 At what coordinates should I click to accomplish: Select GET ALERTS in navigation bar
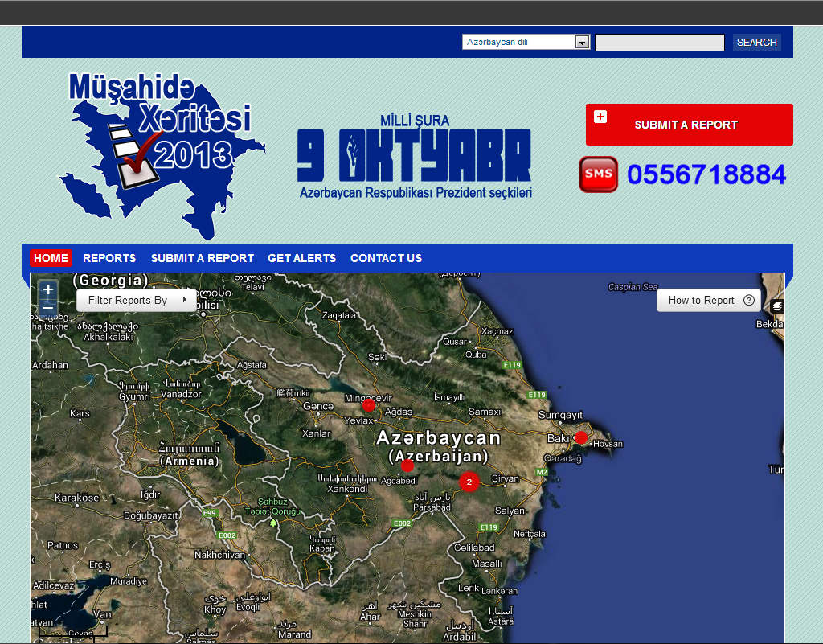301,258
